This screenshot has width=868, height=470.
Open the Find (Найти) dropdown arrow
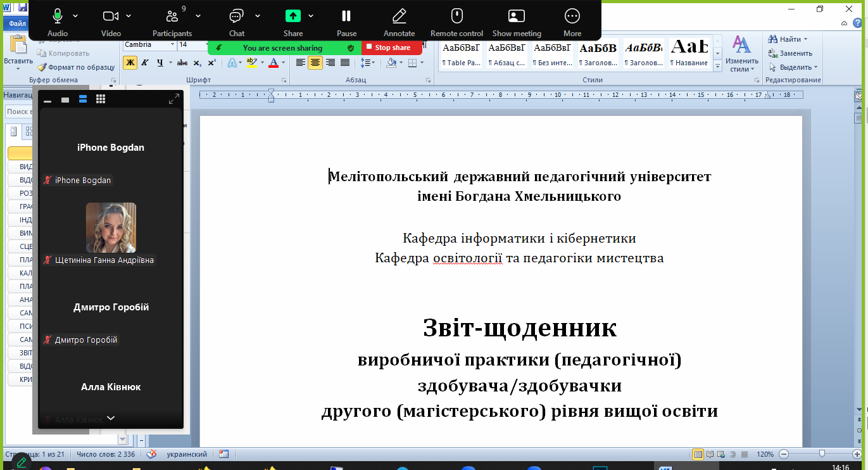click(807, 39)
